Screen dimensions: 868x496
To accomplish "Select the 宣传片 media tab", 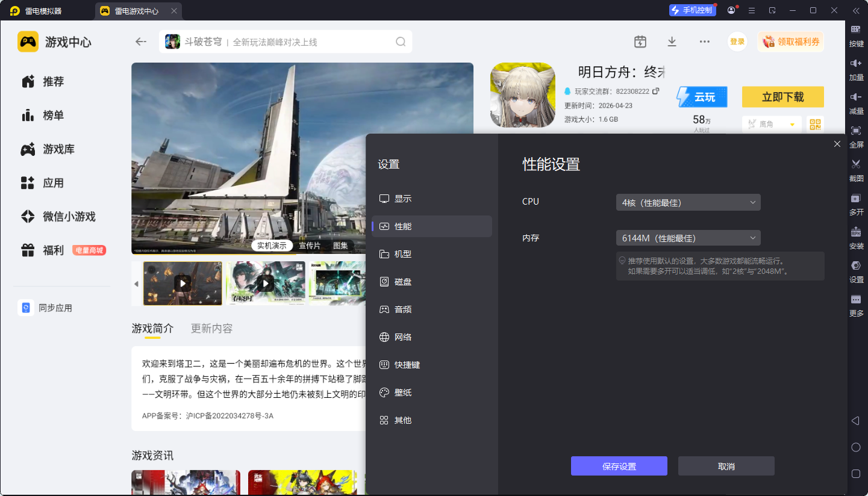I will pyautogui.click(x=310, y=246).
